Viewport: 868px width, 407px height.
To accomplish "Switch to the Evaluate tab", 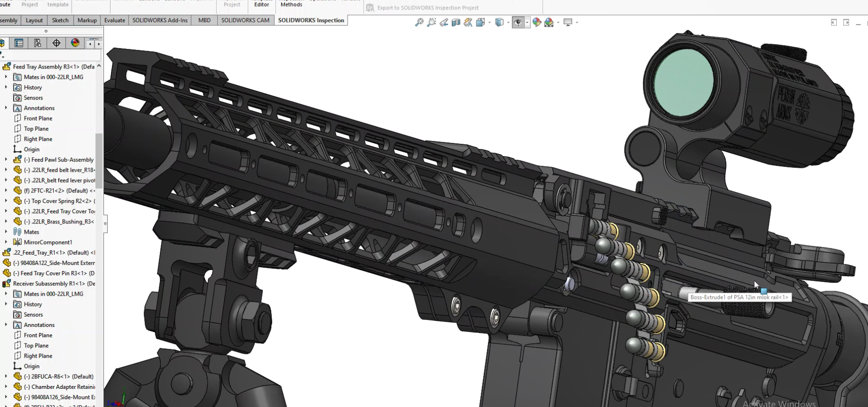I will (x=114, y=20).
